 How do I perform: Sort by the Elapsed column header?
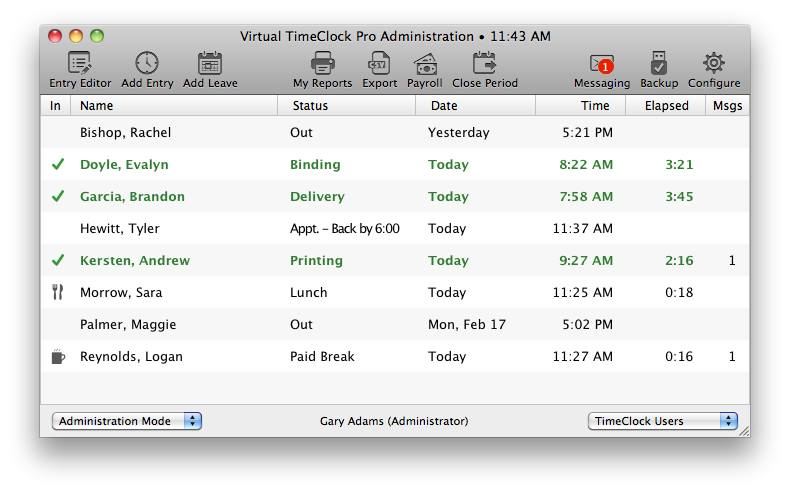[666, 106]
